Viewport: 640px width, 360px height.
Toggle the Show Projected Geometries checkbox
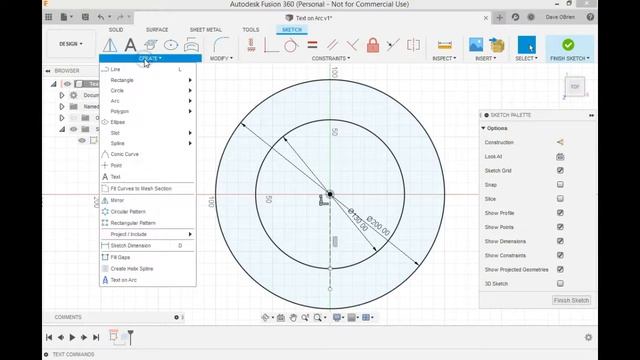[560, 269]
